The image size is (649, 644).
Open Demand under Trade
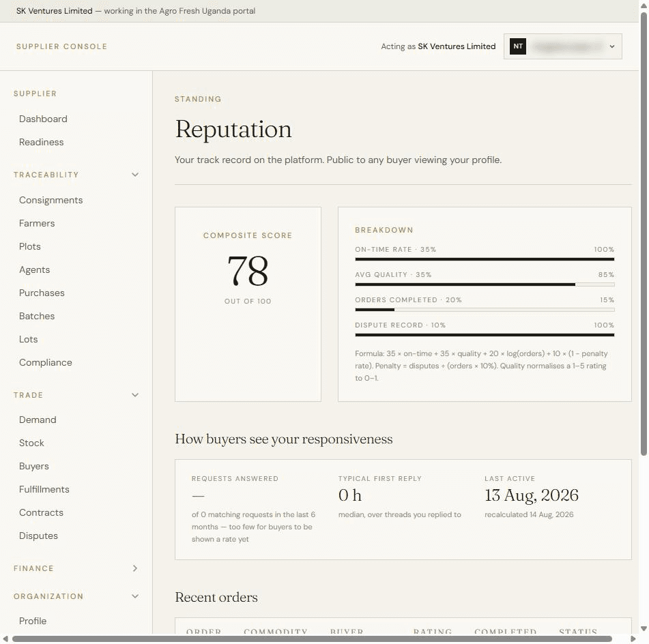point(38,420)
